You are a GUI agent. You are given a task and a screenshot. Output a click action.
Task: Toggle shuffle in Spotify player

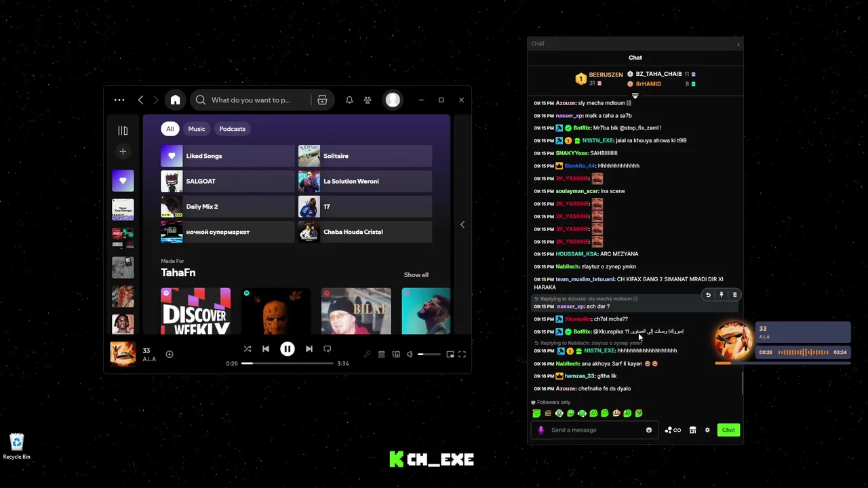coord(248,349)
